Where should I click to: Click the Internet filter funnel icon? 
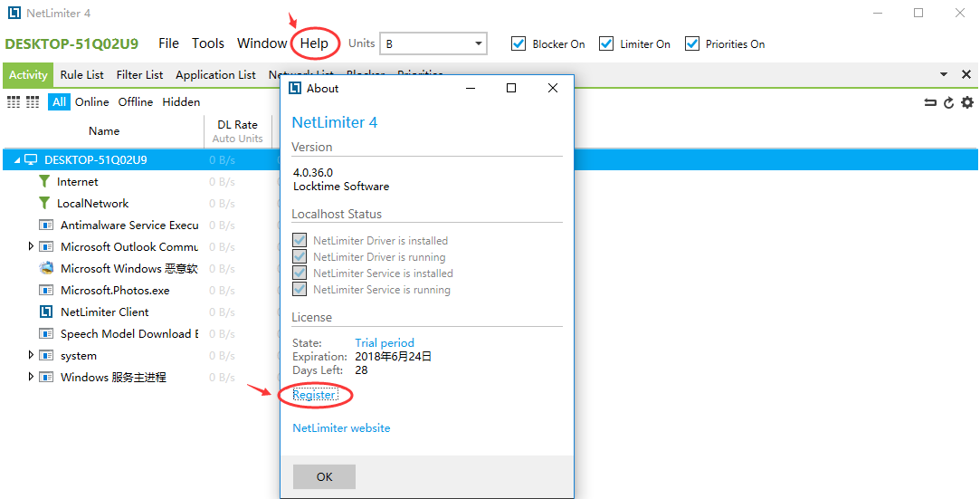click(43, 181)
